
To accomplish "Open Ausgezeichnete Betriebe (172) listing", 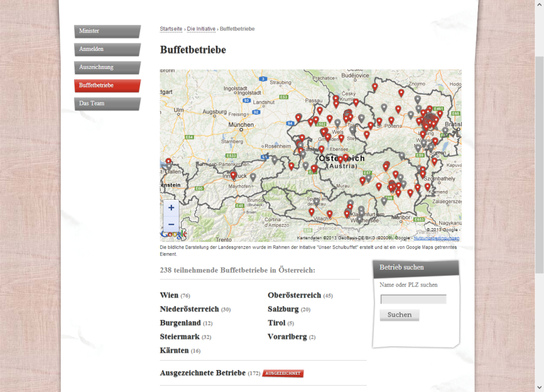I will click(x=210, y=373).
